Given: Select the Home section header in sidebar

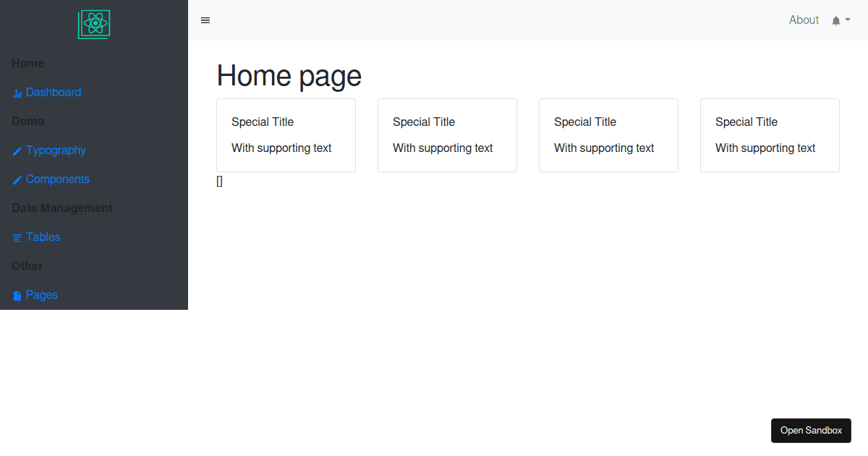Looking at the screenshot, I should click(27, 63).
